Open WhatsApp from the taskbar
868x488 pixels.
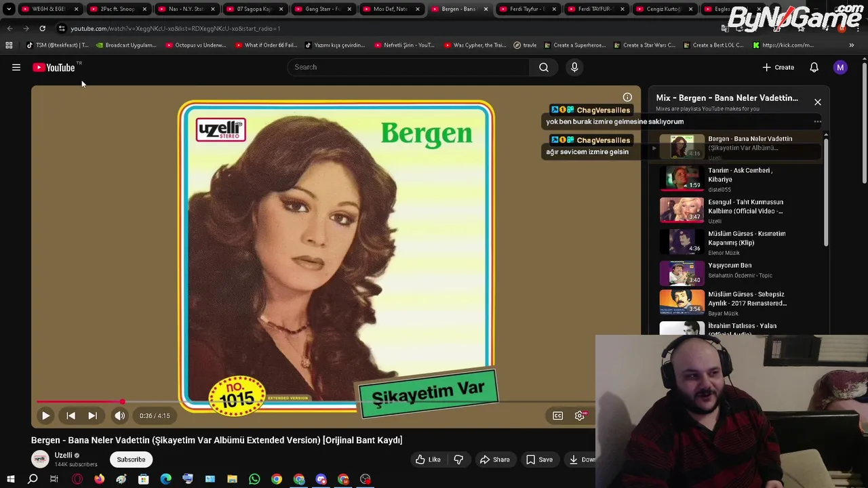coord(254,479)
